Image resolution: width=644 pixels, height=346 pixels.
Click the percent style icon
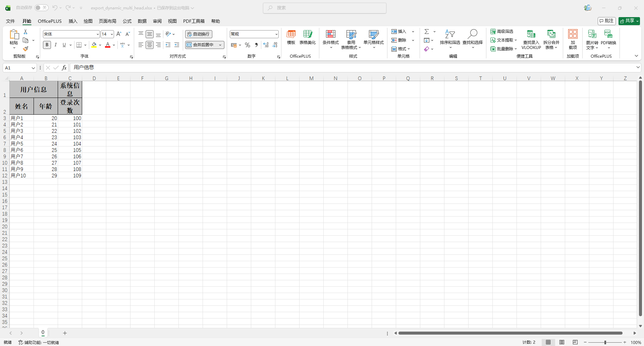click(x=248, y=45)
